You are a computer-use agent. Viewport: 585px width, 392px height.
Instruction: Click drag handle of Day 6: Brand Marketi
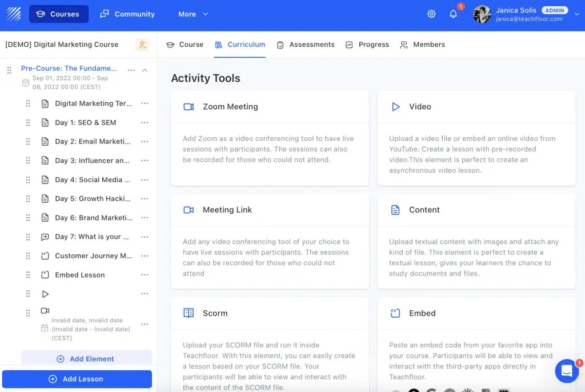click(x=27, y=218)
